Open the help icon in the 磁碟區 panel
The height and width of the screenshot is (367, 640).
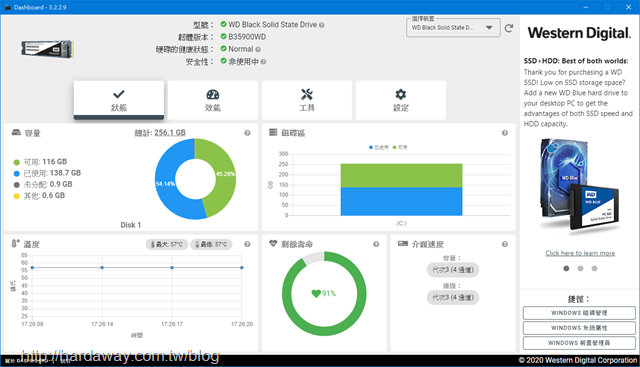coord(505,133)
